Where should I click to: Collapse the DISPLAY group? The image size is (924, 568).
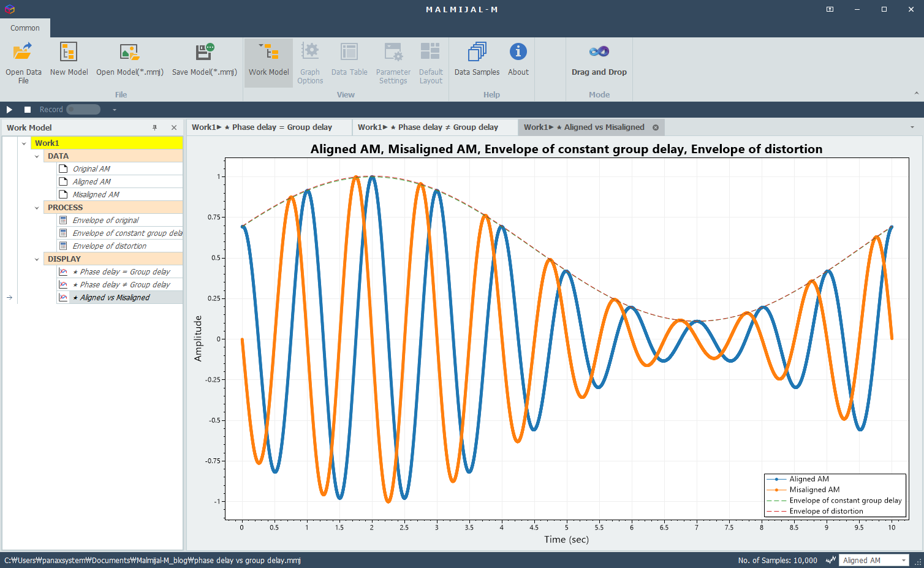coord(37,259)
